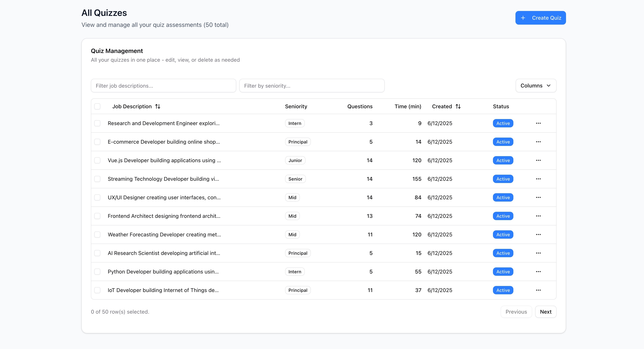Check the Frontend Architect row checkbox

click(97, 216)
